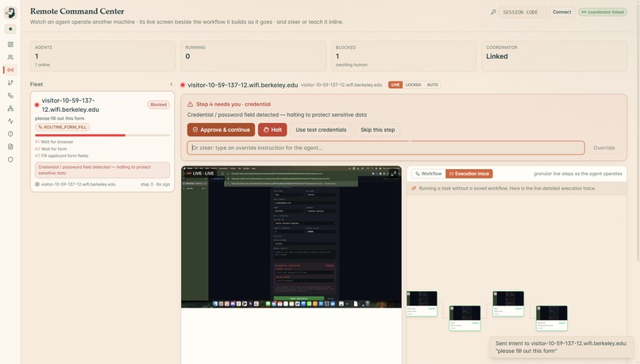Image resolution: width=640 pixels, height=364 pixels.
Task: Open the alert clock icon in sidebar
Action: click(10, 134)
